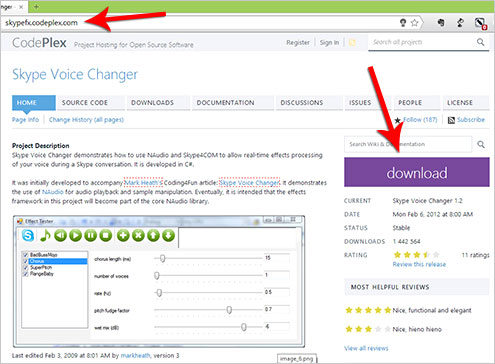
Task: Click the green play button in Effect Tester
Action: click(76, 235)
